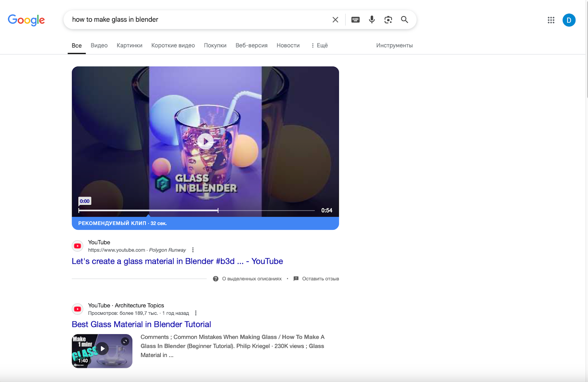Open "Let's create a glass material" link
The width and height of the screenshot is (588, 382).
(x=177, y=261)
